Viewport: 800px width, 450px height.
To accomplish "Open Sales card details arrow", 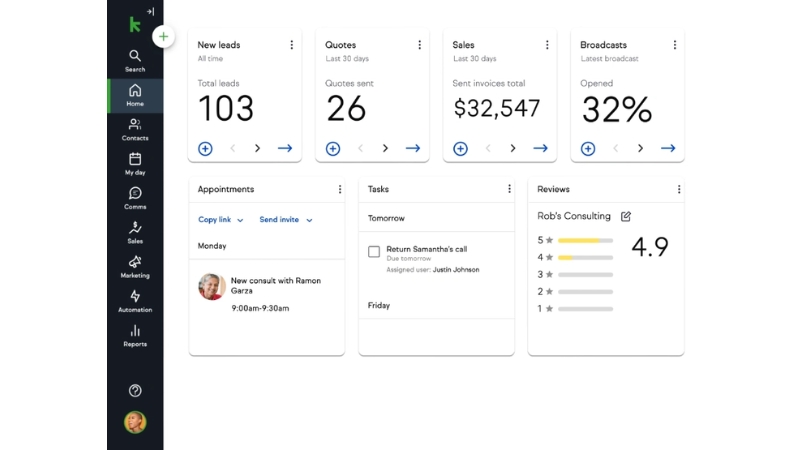I will tap(540, 148).
